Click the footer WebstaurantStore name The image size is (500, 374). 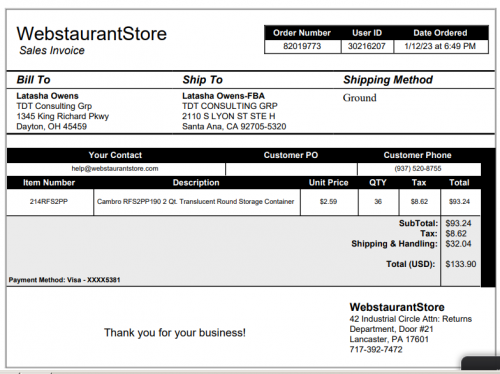(397, 307)
